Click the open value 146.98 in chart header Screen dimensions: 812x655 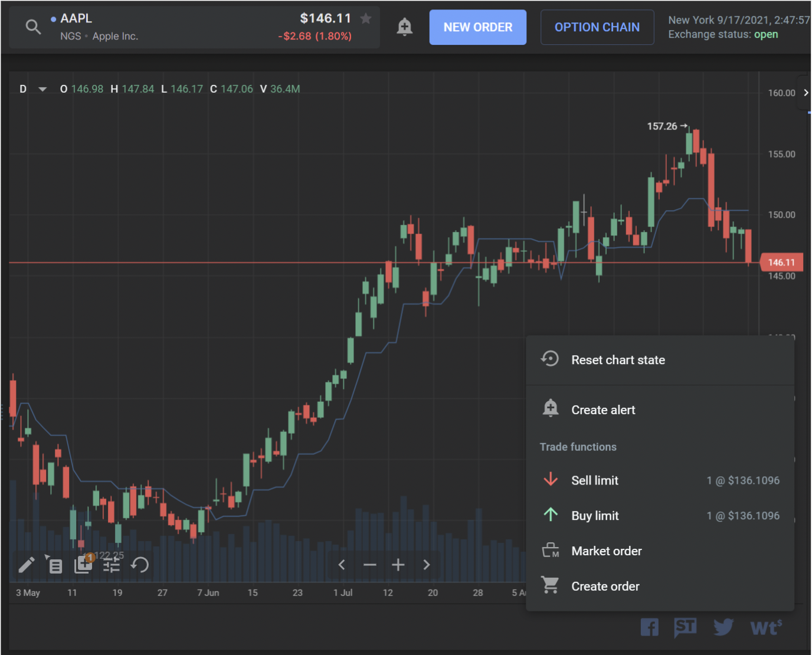87,89
